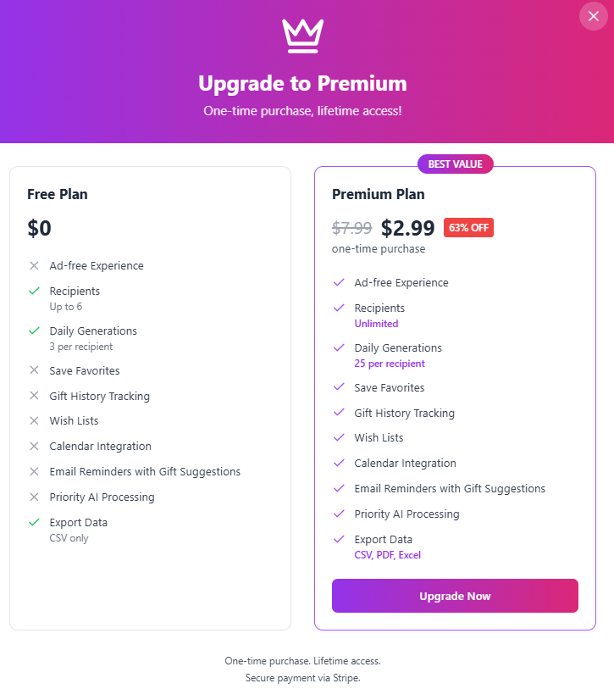Click the $2.99 discounted price

(408, 228)
